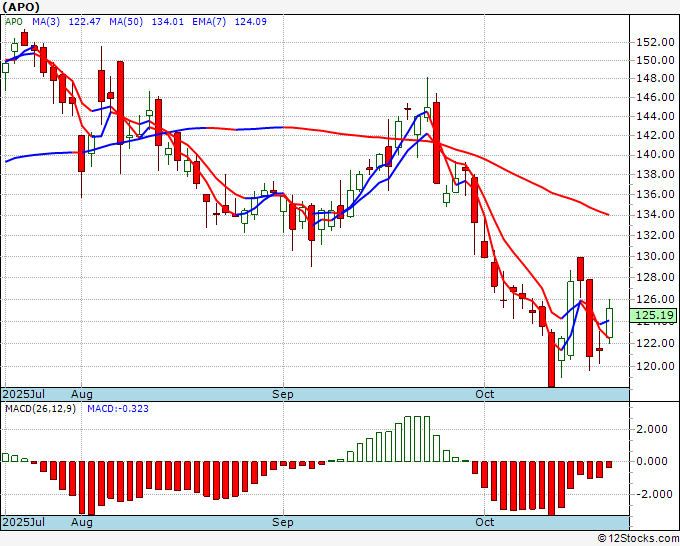Click the 120.00 price axis label
This screenshot has height=546, width=680.
(655, 366)
